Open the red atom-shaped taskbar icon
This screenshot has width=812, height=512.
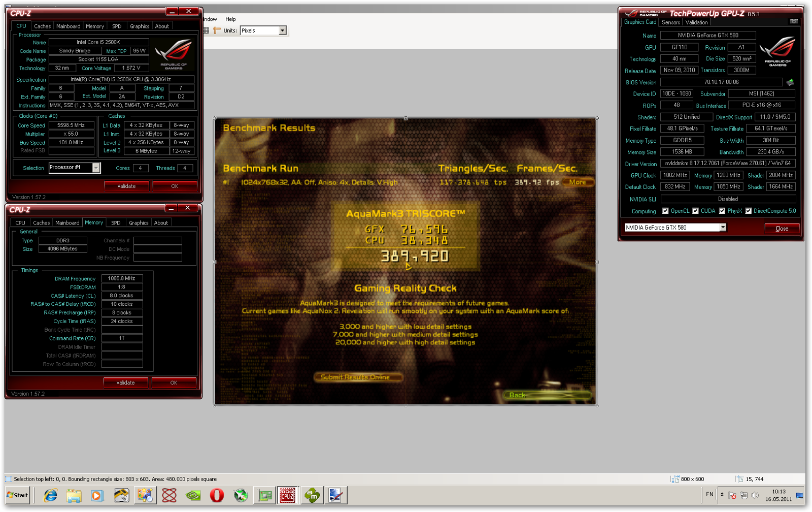(170, 495)
